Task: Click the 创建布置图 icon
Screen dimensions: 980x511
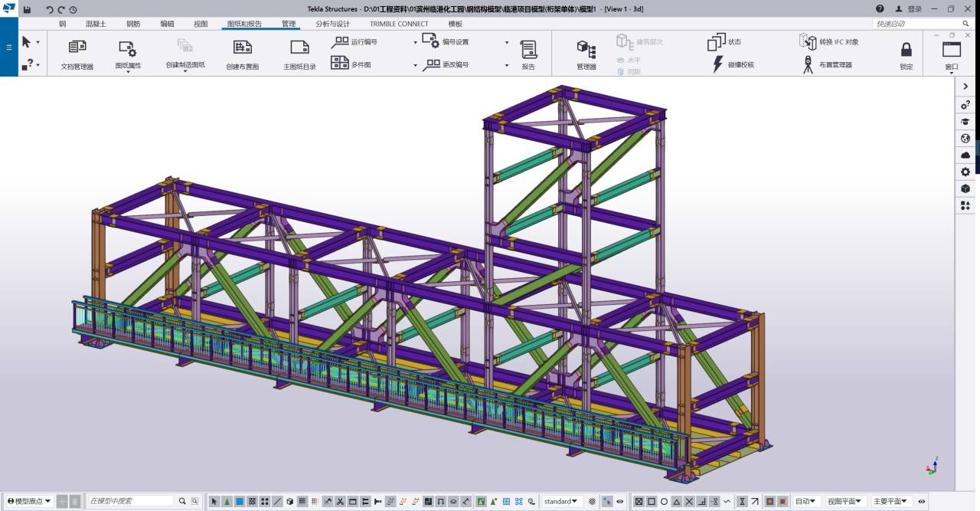Action: click(x=242, y=54)
